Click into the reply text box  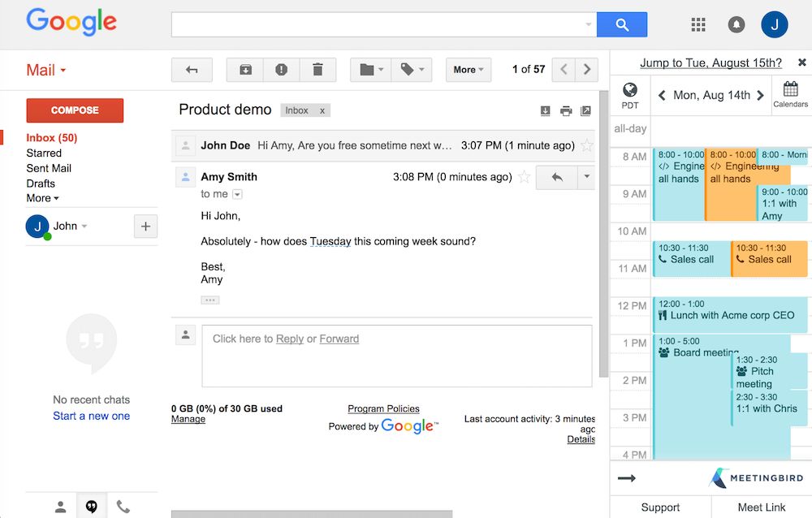(396, 356)
